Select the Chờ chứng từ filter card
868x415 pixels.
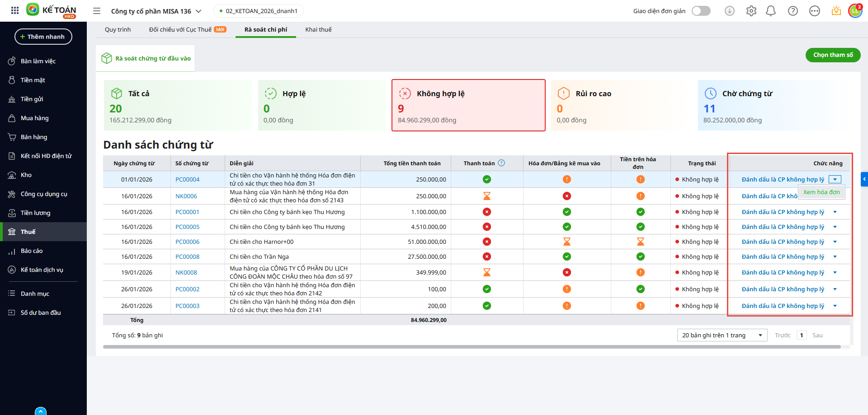pyautogui.click(x=773, y=105)
